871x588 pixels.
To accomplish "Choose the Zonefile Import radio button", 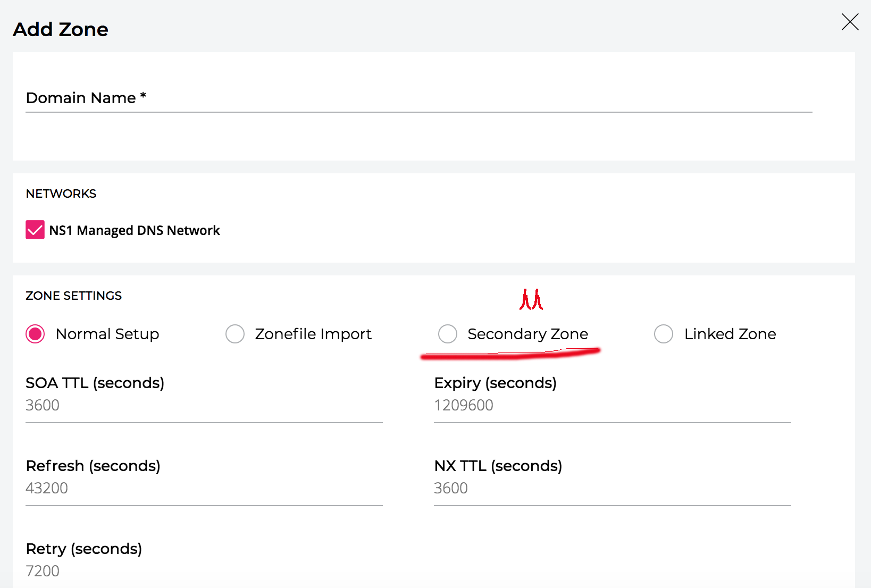I will [234, 334].
